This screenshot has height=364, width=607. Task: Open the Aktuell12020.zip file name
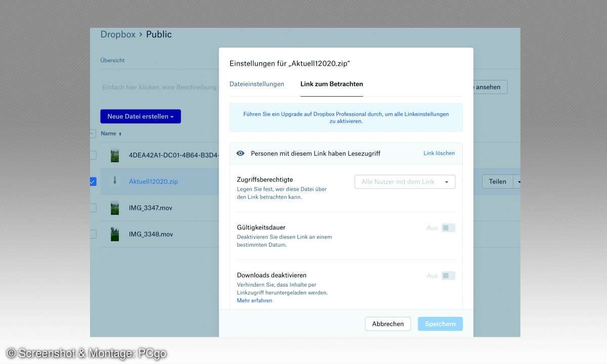click(153, 181)
